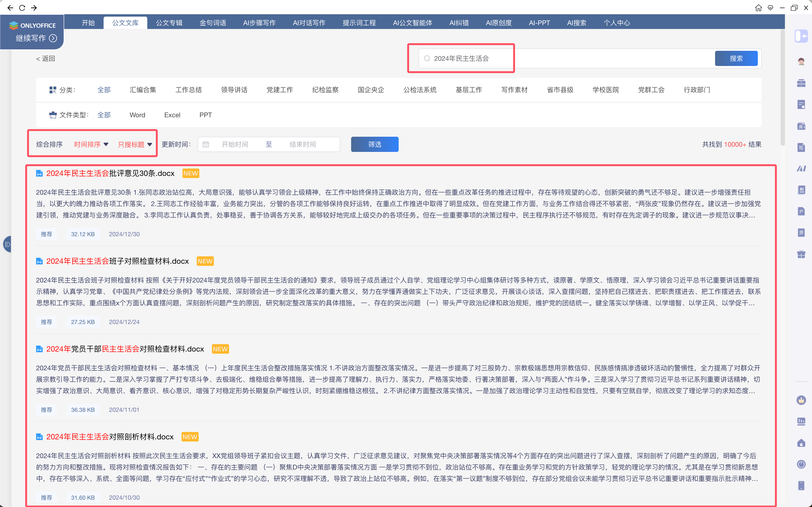Click the blue 搜索 button
This screenshot has width=812, height=507.
736,58
